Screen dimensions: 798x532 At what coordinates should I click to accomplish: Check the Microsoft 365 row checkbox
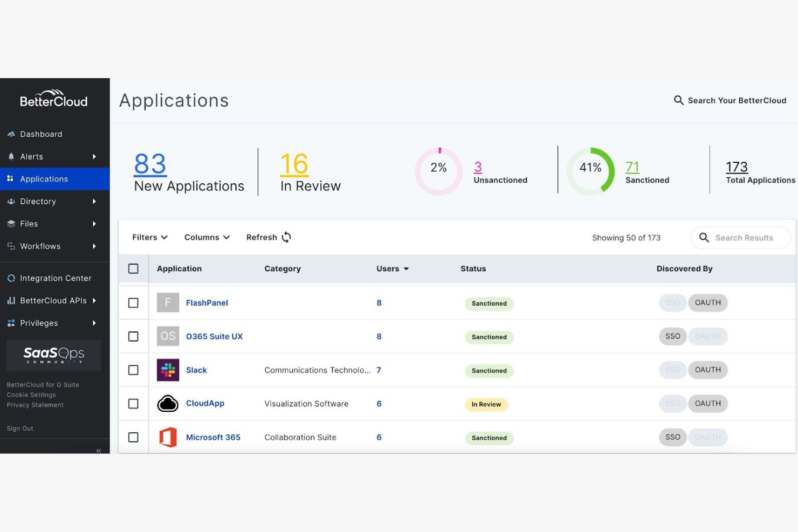(133, 437)
